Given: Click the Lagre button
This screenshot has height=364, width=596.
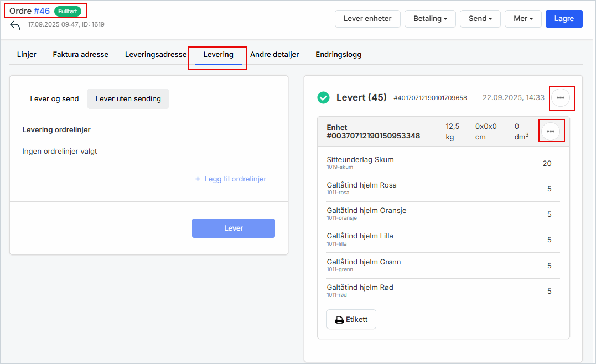Looking at the screenshot, I should coord(564,18).
